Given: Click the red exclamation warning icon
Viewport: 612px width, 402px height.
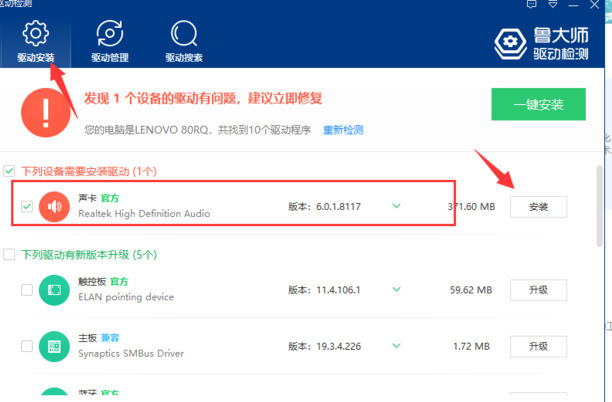Looking at the screenshot, I should (x=46, y=113).
